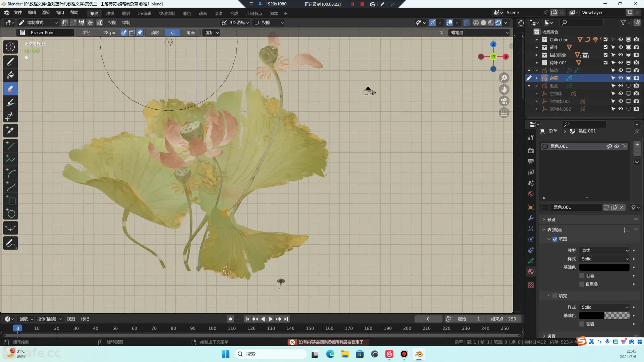The height and width of the screenshot is (362, 644).
Task: Open the Material properties tab
Action: click(x=531, y=271)
